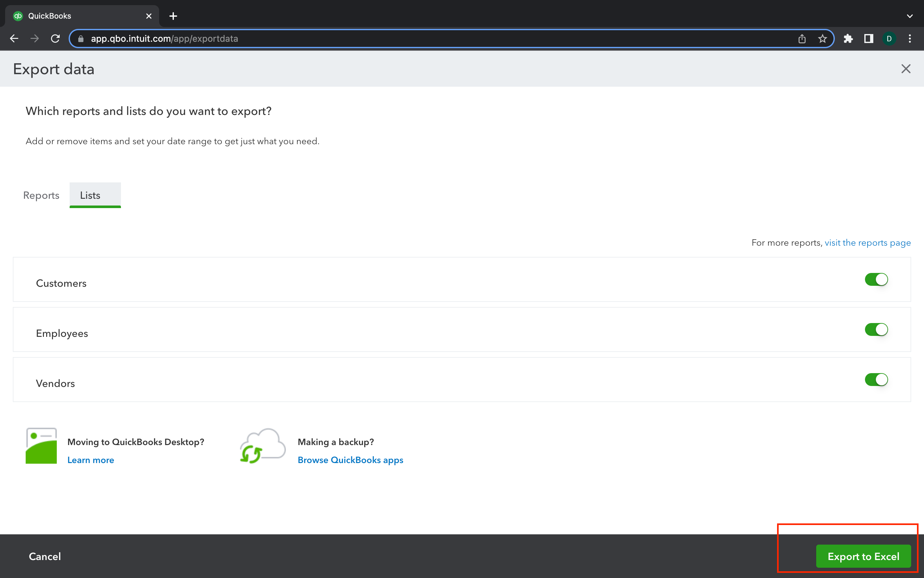
Task: Open the profile avatar D
Action: [x=889, y=39]
